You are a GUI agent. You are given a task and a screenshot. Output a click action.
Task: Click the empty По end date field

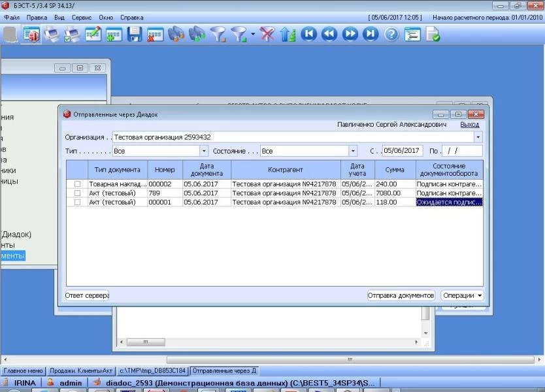462,151
